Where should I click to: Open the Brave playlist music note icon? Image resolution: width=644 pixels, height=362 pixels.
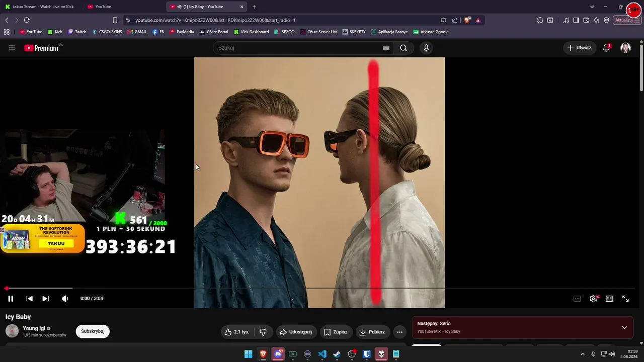[x=566, y=20]
